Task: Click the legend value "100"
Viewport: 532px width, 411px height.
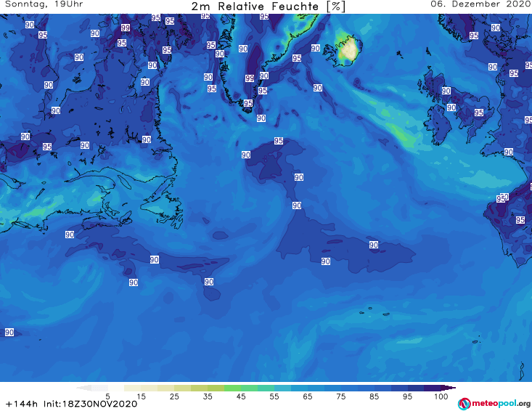Action: coord(441,396)
